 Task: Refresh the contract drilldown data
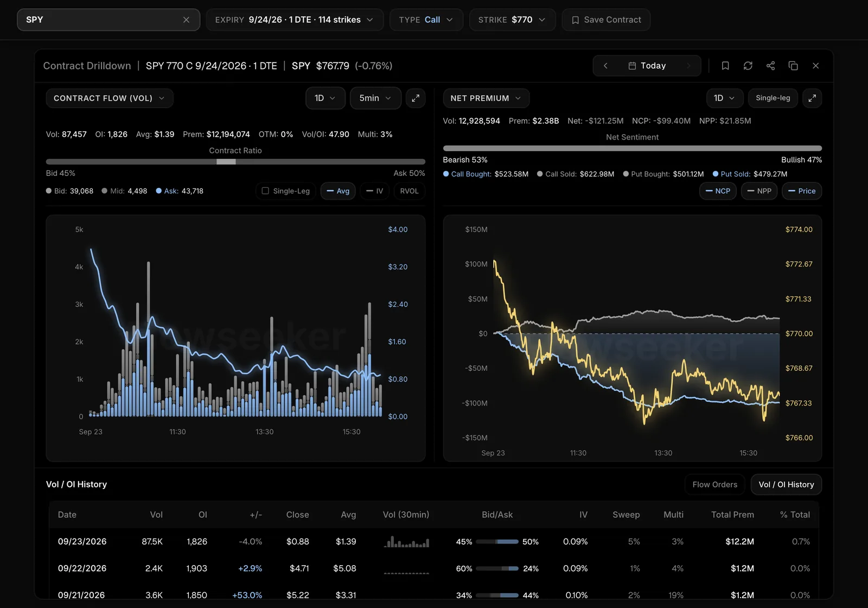click(748, 66)
